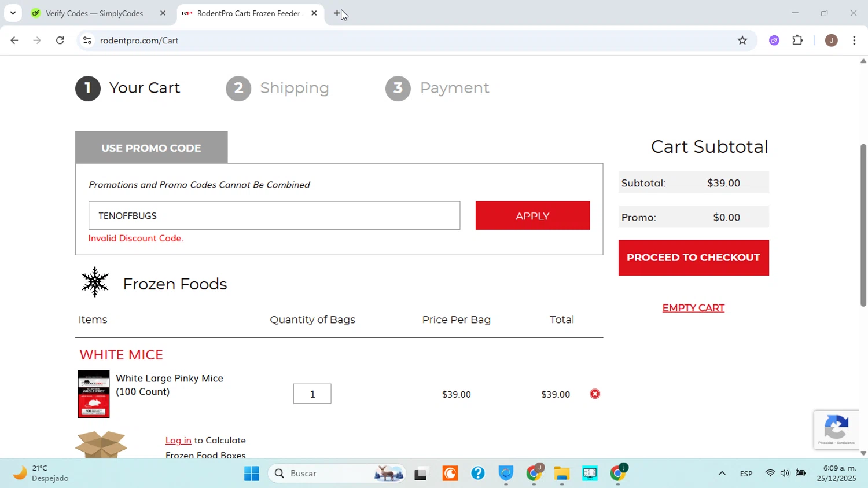868x488 pixels.
Task: Go to step 3 Payment
Action: click(x=437, y=88)
